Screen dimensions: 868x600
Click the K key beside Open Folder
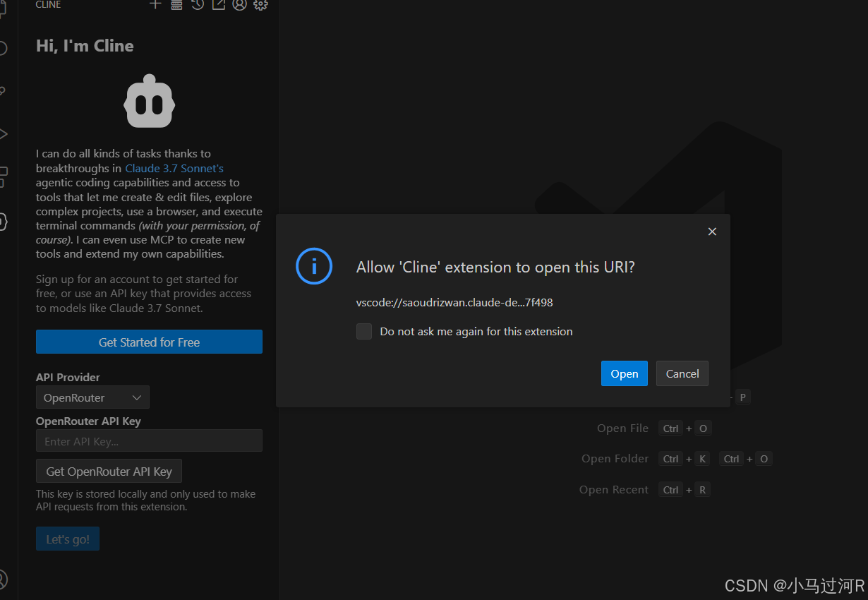[x=702, y=459]
